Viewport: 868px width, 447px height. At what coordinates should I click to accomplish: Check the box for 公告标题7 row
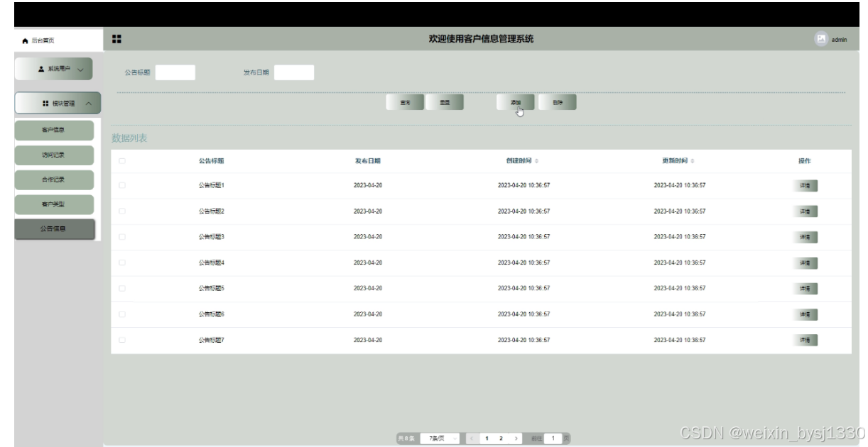(x=122, y=340)
